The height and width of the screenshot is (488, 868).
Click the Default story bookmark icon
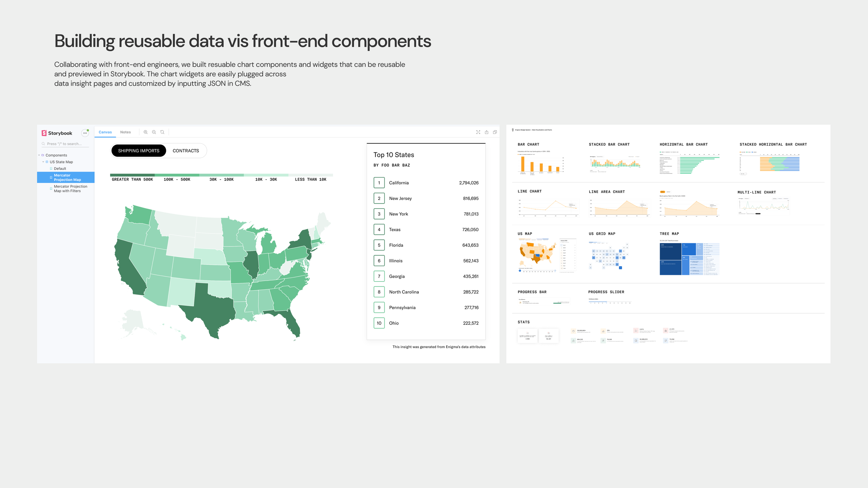(51, 169)
